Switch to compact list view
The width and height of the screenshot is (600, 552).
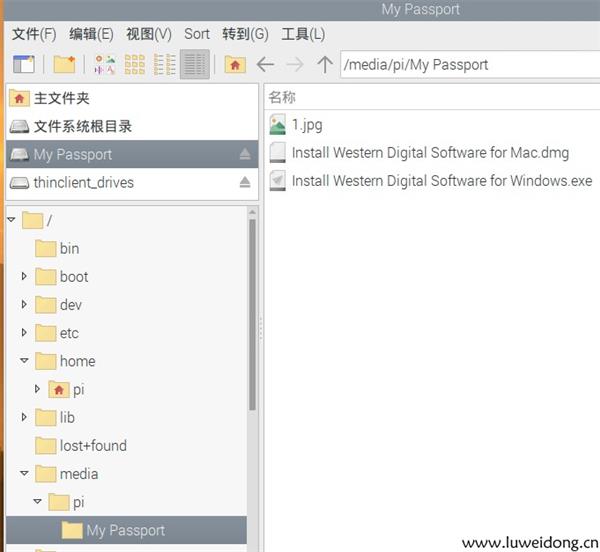[x=165, y=65]
